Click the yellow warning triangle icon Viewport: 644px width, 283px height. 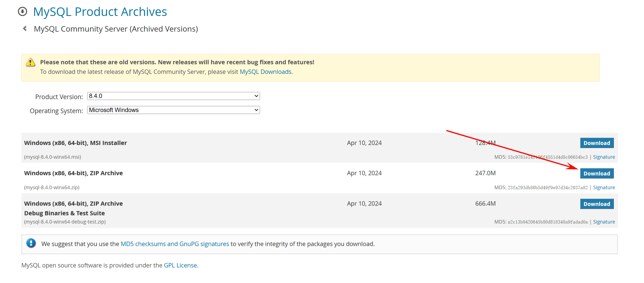pyautogui.click(x=30, y=62)
